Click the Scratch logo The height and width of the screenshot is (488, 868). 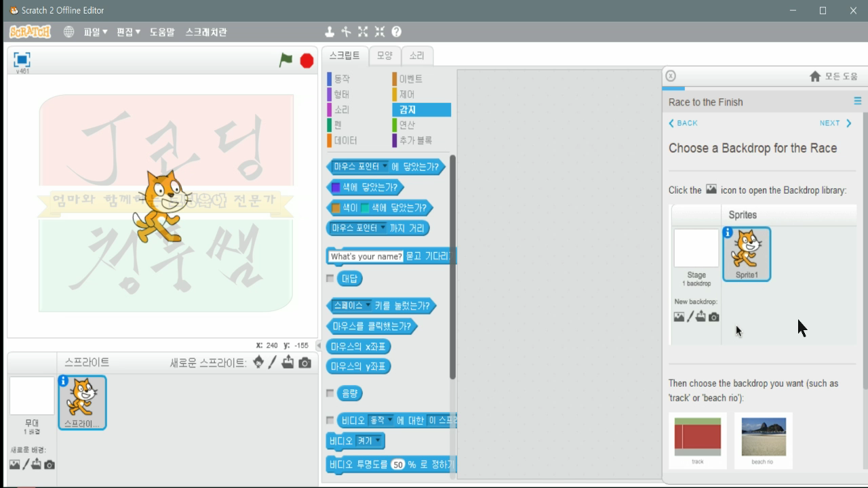pyautogui.click(x=31, y=32)
